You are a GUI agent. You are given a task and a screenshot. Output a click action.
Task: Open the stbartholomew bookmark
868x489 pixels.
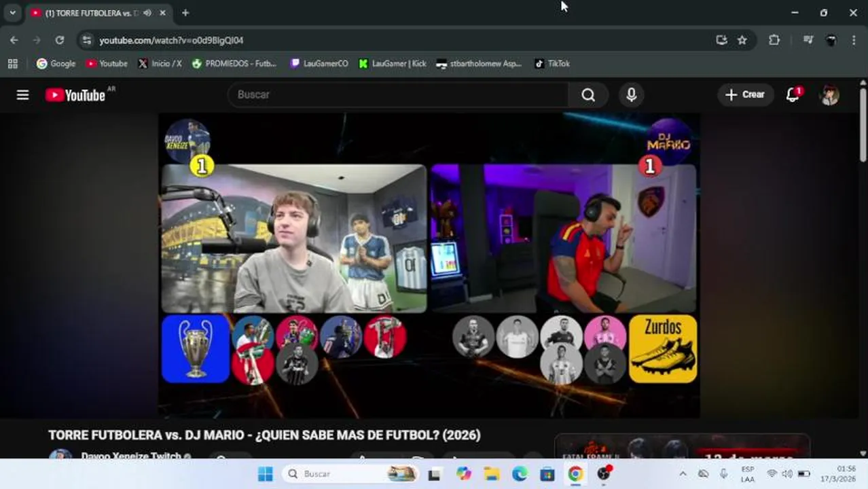[x=479, y=64]
